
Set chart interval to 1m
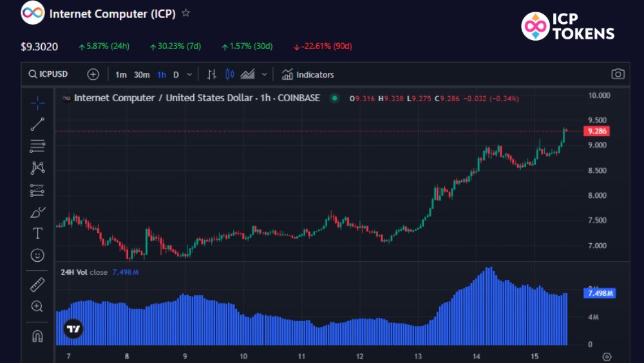121,75
